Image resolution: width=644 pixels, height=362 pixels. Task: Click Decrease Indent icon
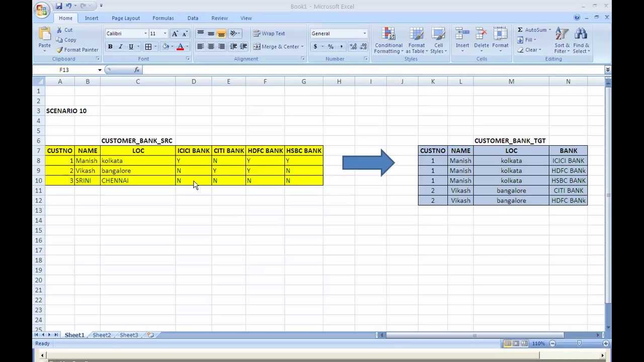(233, 47)
